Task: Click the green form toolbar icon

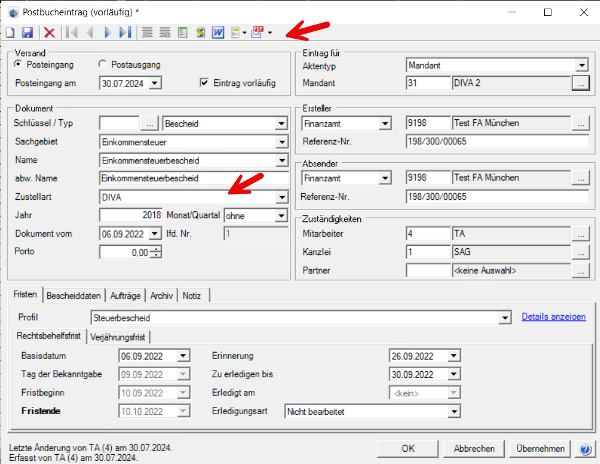Action: point(235,33)
